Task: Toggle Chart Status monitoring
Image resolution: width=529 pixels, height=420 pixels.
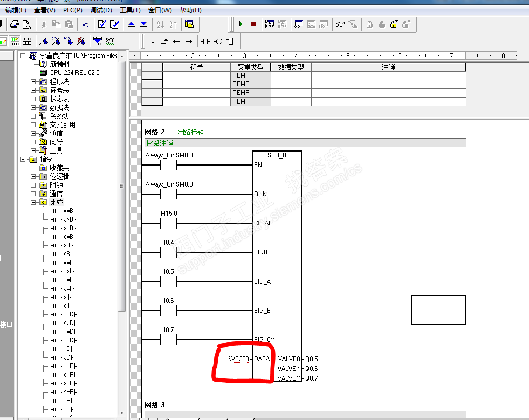Action: 299,24
